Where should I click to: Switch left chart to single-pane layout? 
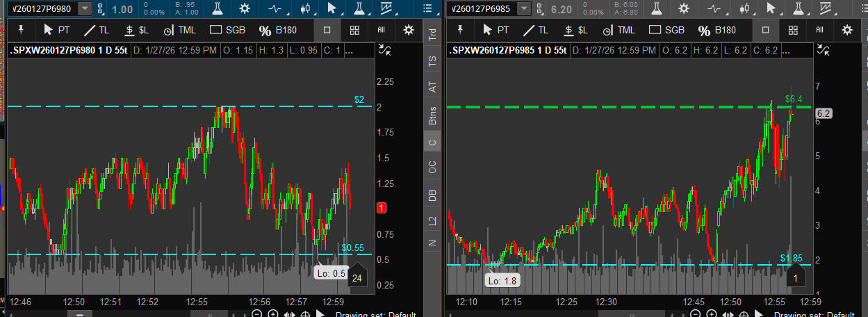[x=327, y=30]
